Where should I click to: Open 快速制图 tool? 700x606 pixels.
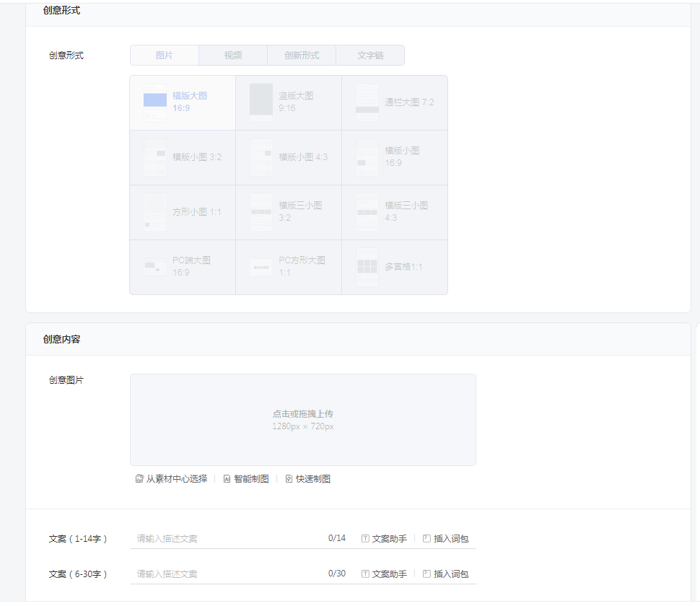click(x=308, y=479)
